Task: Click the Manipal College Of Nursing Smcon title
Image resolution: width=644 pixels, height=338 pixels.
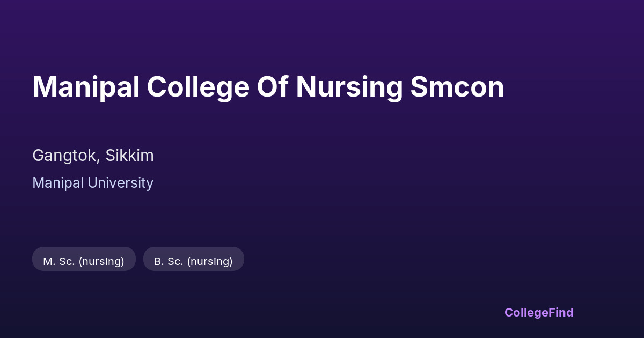Action: 268,87
